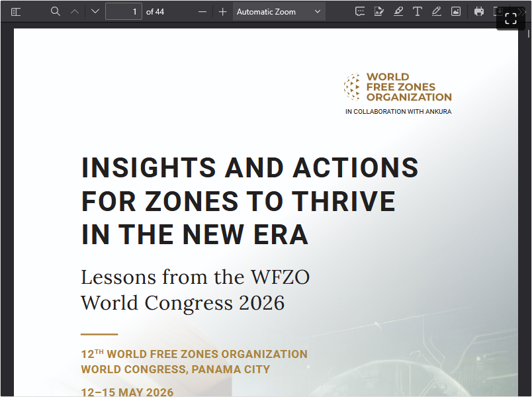Screen dimensions: 532x397
Task: Click 'World Congress 2026' subtitle line
Action: tap(183, 303)
